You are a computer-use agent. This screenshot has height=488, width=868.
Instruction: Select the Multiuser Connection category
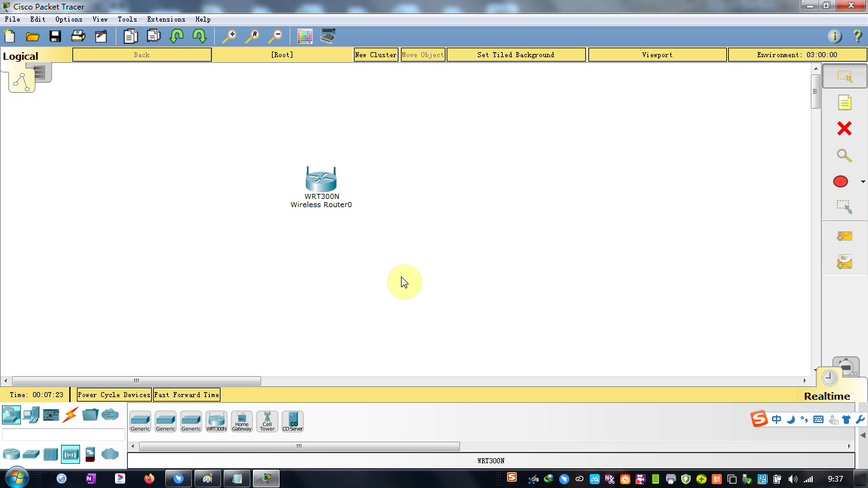pyautogui.click(x=110, y=415)
